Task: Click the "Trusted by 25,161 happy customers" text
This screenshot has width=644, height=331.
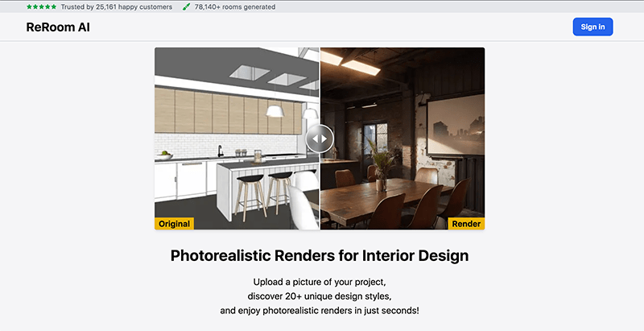Action: click(117, 6)
